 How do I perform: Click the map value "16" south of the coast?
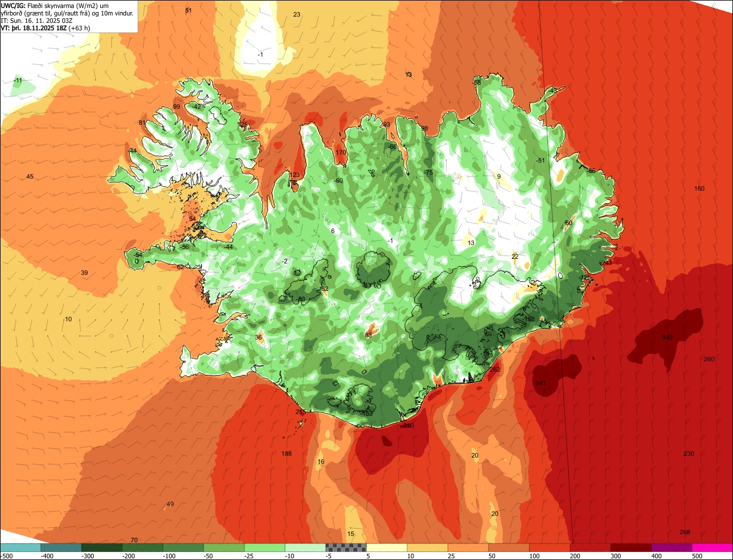pyautogui.click(x=321, y=462)
